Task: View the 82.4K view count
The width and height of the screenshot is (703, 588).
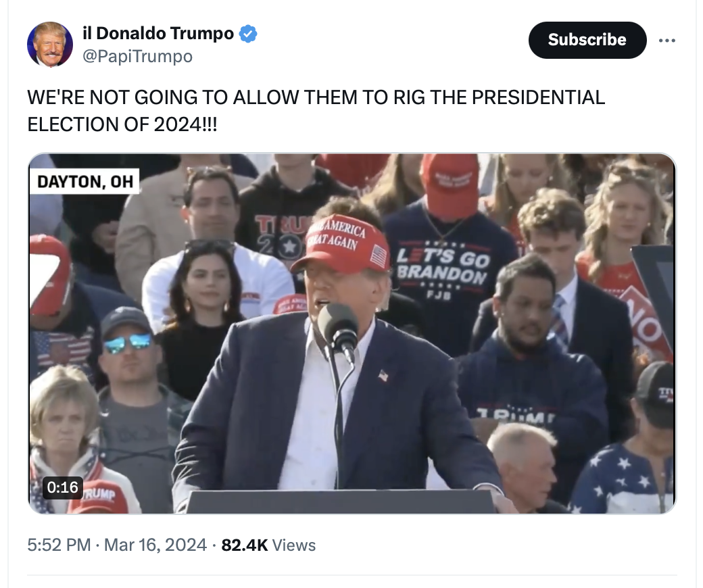Action: click(245, 545)
